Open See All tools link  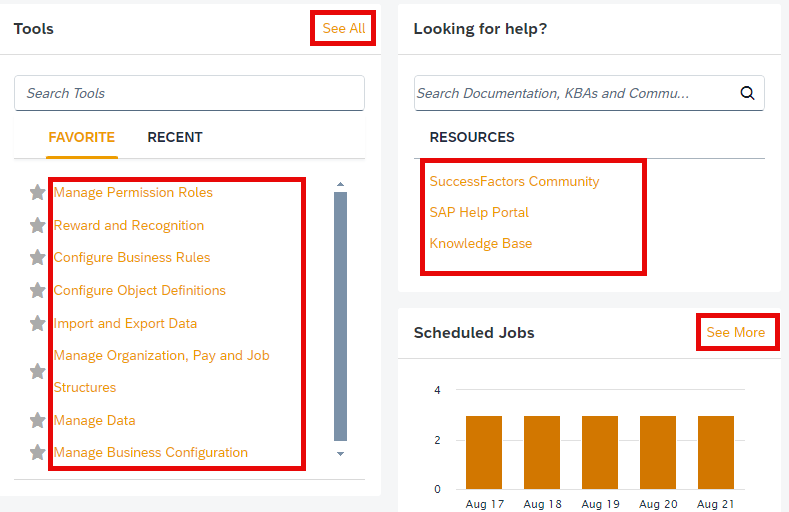click(x=344, y=28)
